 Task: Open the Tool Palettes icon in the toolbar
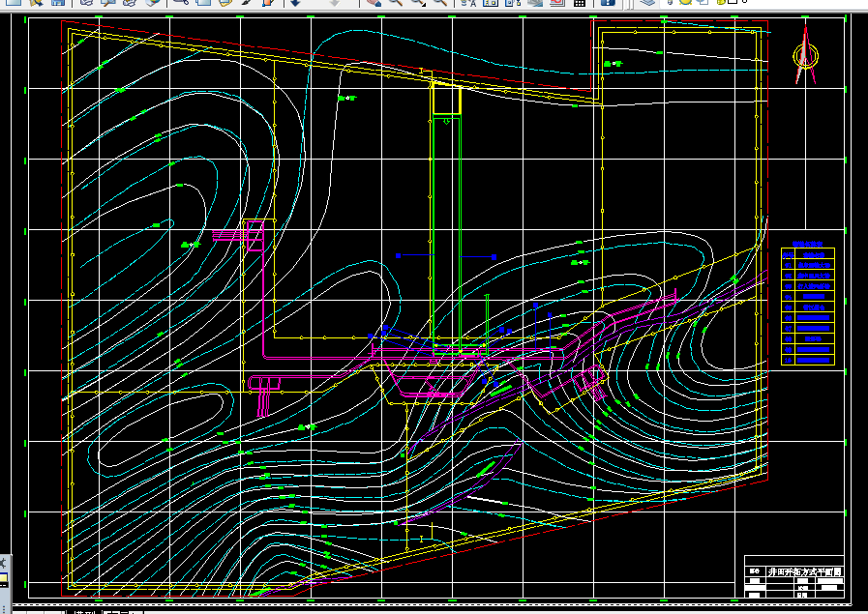(x=513, y=2)
